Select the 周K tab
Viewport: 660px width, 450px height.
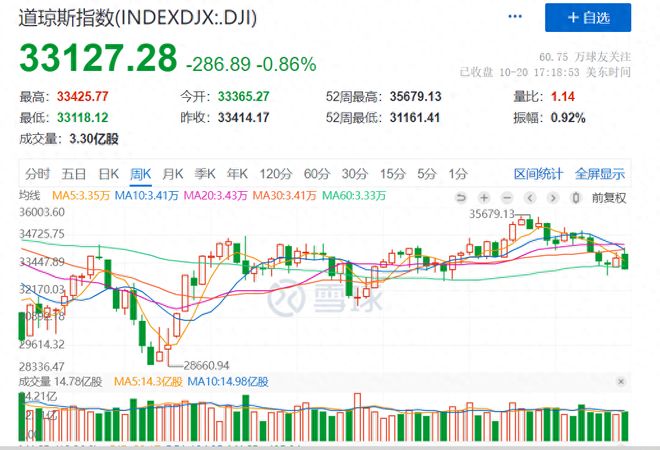click(140, 174)
